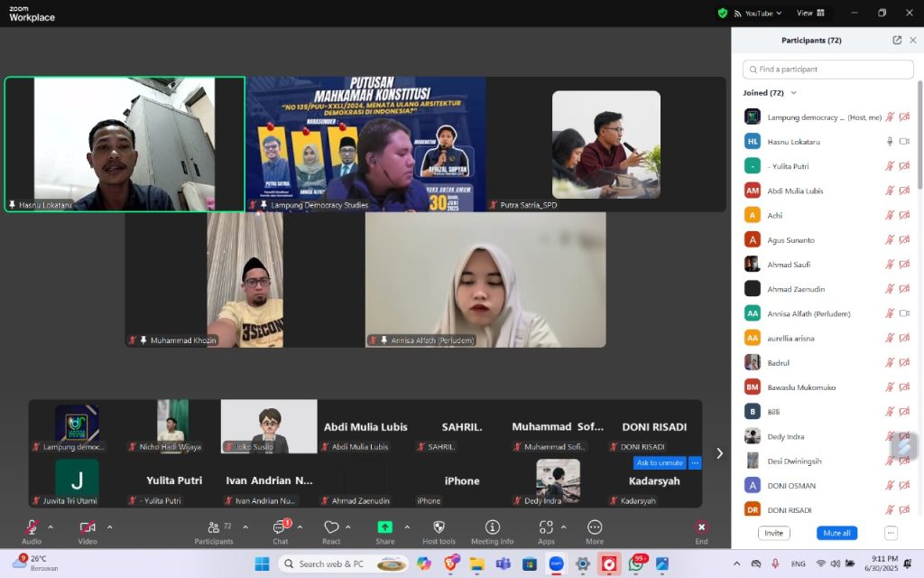Open the Apps icon in toolbar
The width and height of the screenshot is (924, 578).
tap(546, 527)
